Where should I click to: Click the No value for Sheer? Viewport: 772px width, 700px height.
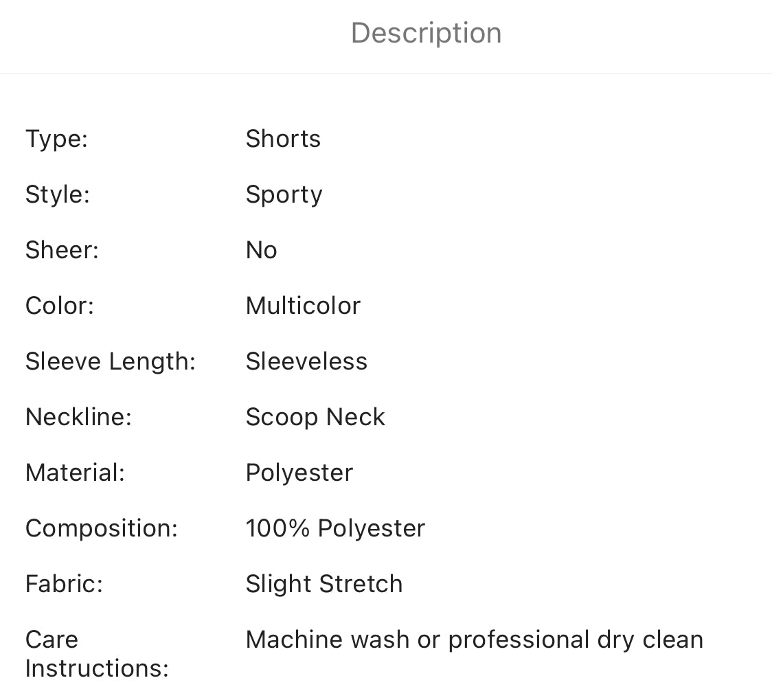tap(261, 250)
